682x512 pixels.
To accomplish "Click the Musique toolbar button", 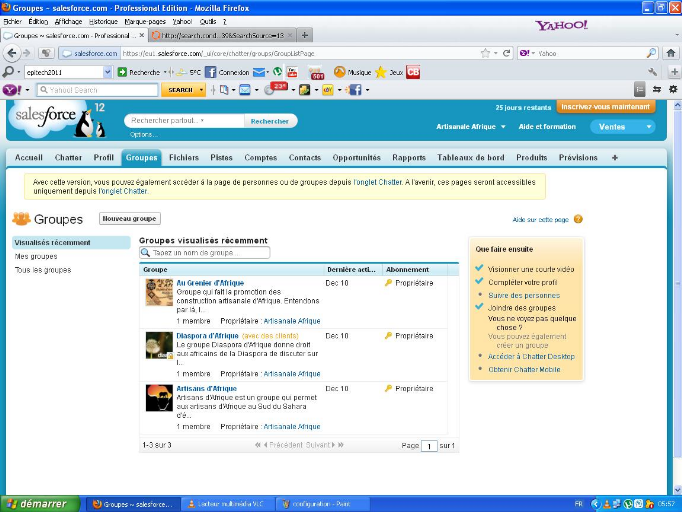I will [353, 72].
